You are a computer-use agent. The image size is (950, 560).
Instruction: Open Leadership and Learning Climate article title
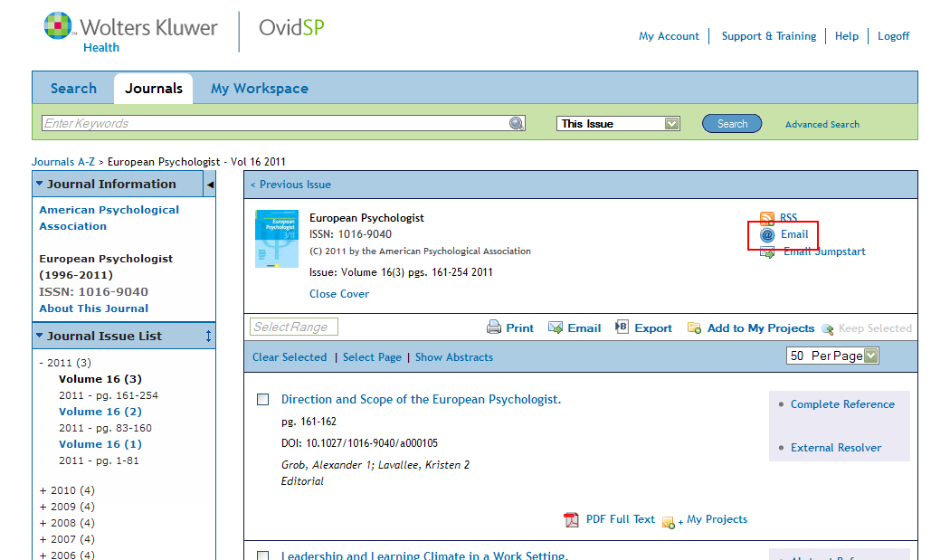424,555
